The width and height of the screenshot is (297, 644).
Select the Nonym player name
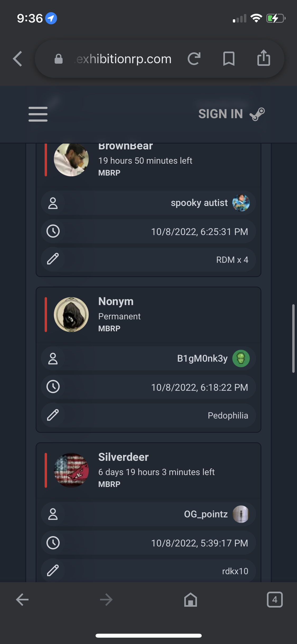pyautogui.click(x=116, y=301)
